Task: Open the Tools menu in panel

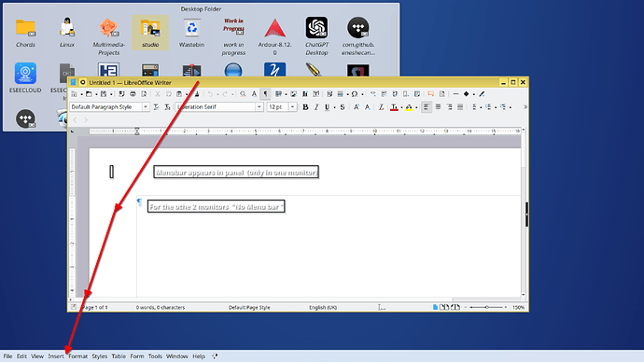Action: pos(155,356)
